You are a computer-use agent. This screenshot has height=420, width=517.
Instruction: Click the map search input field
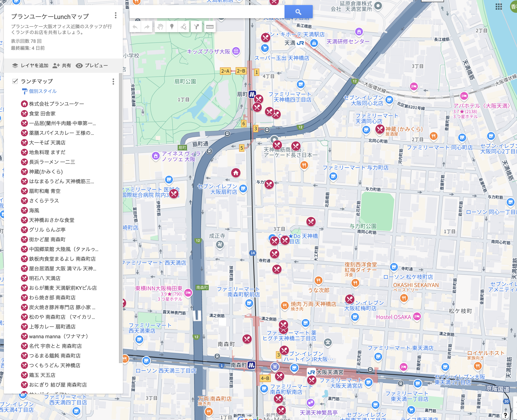pos(207,12)
